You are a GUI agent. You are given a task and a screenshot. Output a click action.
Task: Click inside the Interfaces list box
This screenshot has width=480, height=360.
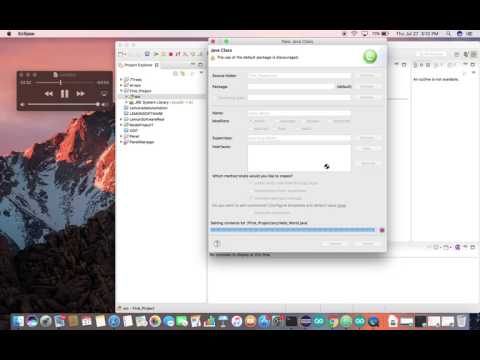[x=299, y=158]
